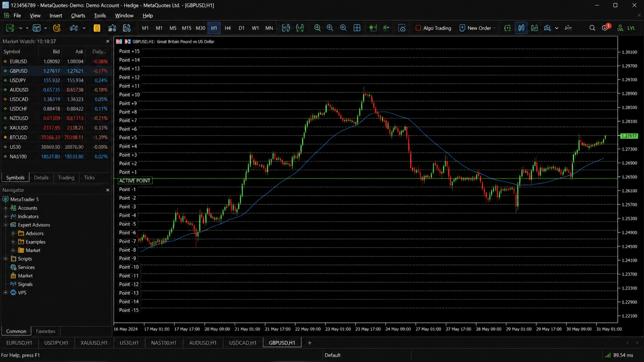Click the New Order icon
The height and width of the screenshot is (362, 644).
(x=462, y=28)
